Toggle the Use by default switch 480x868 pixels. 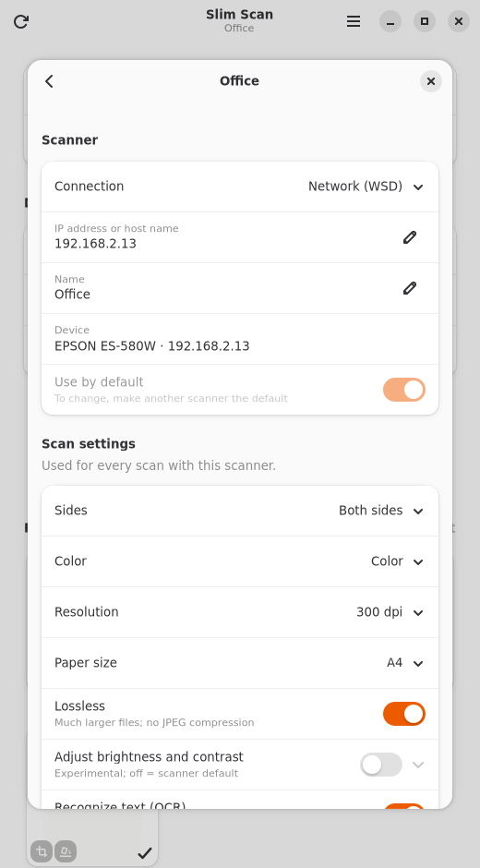pos(404,390)
